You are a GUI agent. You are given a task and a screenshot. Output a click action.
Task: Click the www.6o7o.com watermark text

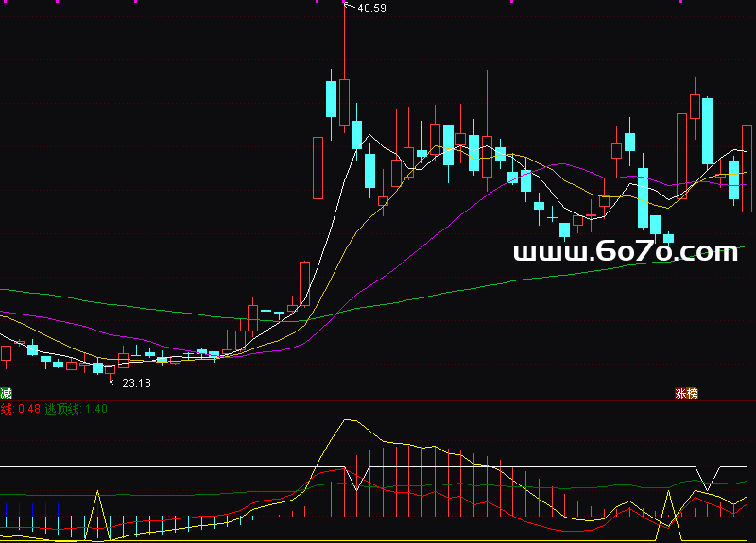coord(625,251)
